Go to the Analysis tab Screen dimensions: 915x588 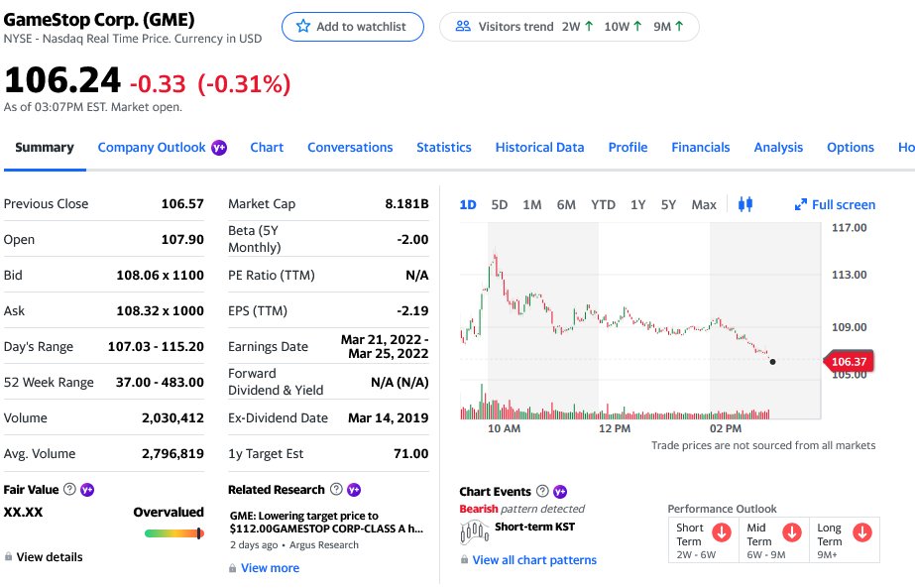coord(778,148)
